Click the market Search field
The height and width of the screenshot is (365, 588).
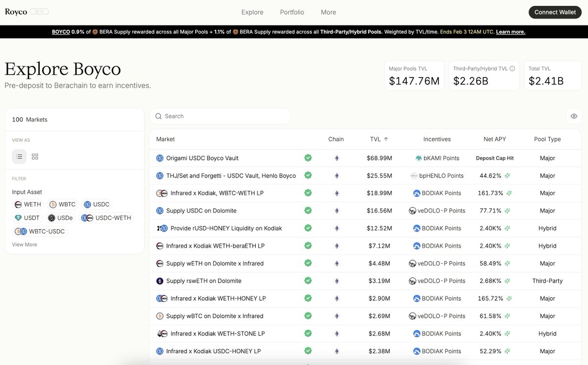pos(220,116)
